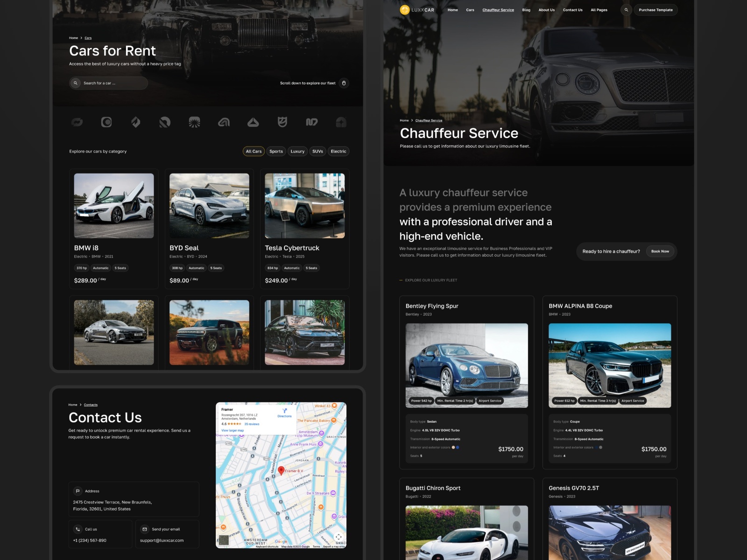Image resolution: width=747 pixels, height=560 pixels.
Task: Click the 'Power 542 hp' tag on the Bentley
Action: click(421, 400)
